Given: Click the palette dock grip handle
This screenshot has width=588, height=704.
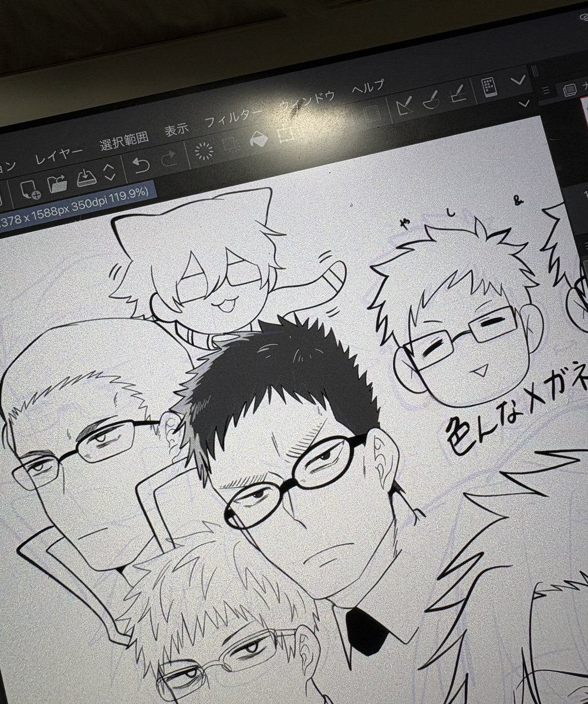Looking at the screenshot, I should 534,72.
